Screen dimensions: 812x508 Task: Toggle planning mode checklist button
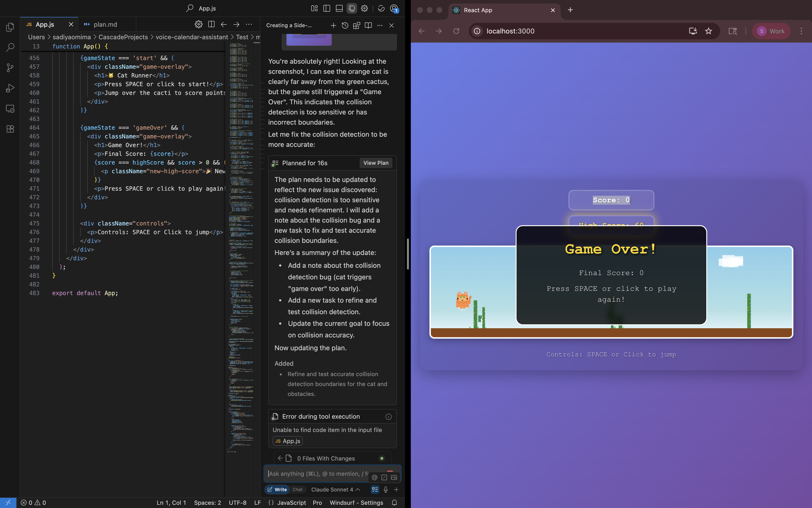375,489
